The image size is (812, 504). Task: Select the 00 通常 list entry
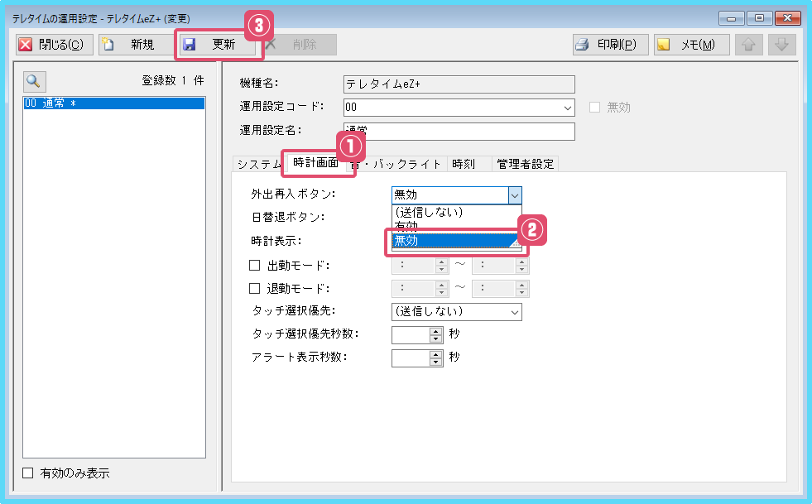click(114, 103)
